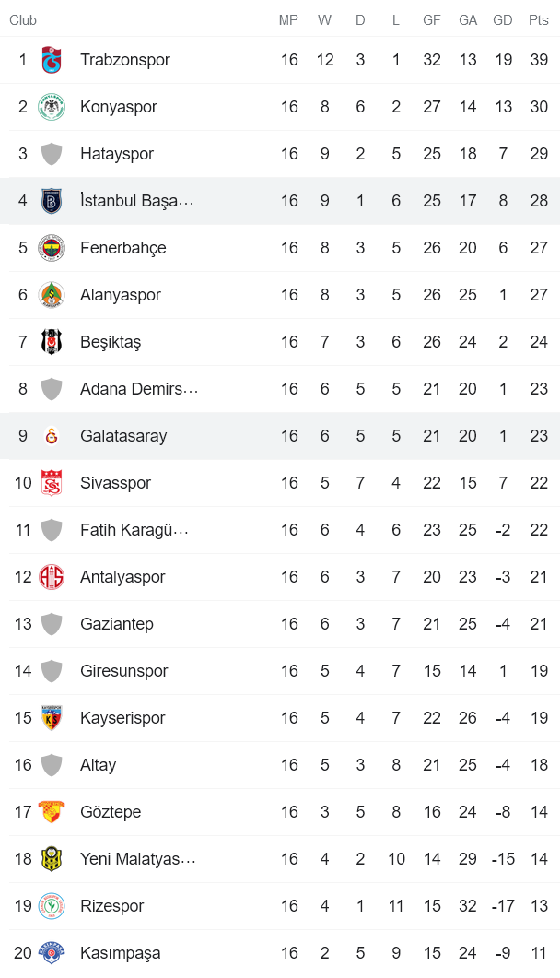Screen dimensions: 560x978
Task: Click the Beşiktaş eagle crest
Action: pyautogui.click(x=52, y=341)
